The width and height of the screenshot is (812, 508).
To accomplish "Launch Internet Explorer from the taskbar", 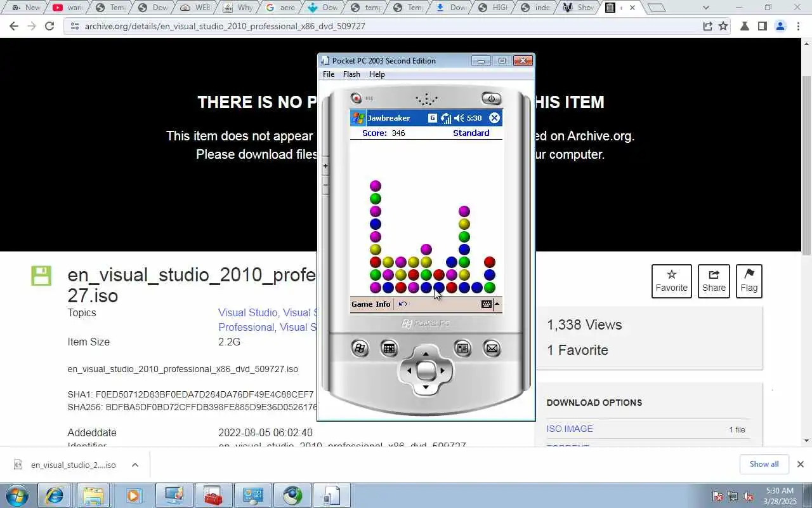I will coord(54,495).
